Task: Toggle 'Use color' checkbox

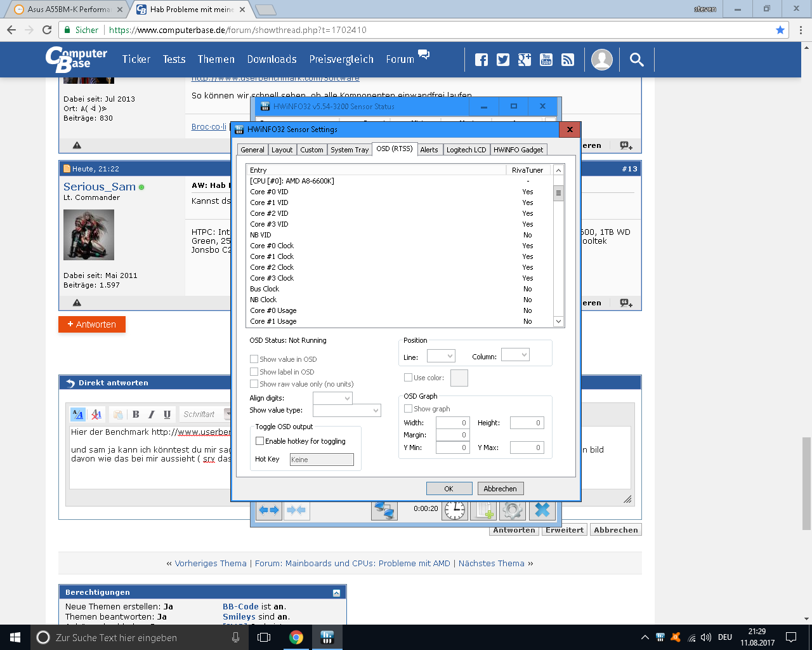Action: 408,378
